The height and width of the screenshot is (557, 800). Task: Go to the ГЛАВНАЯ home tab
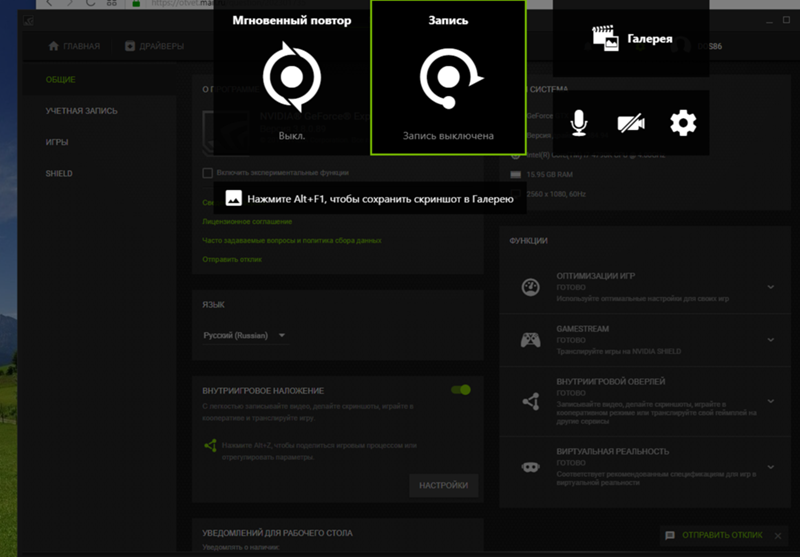74,46
